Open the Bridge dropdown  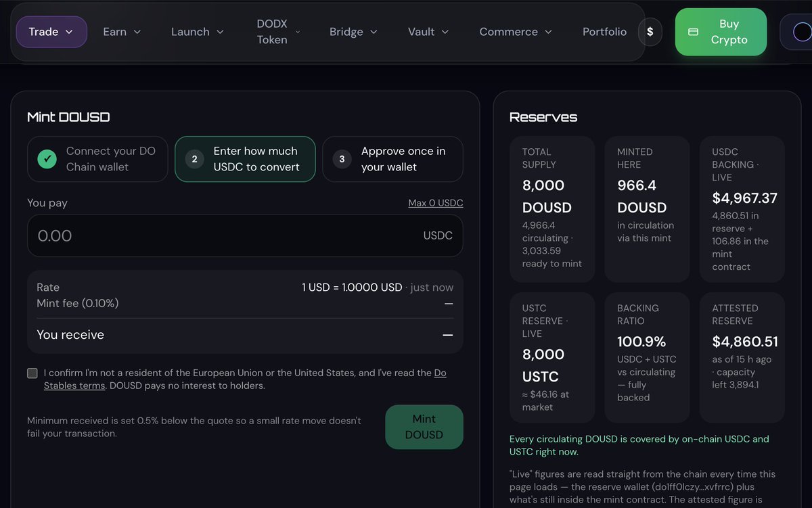pyautogui.click(x=353, y=32)
